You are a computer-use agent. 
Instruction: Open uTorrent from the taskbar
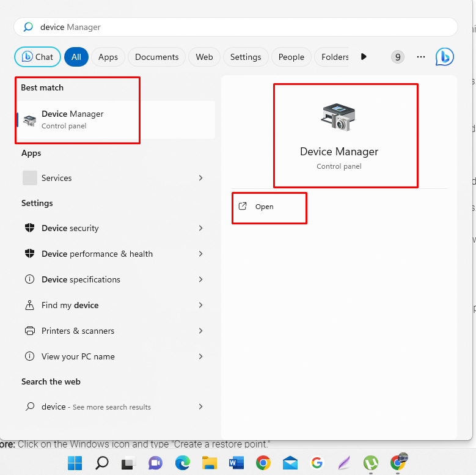pyautogui.click(x=371, y=463)
